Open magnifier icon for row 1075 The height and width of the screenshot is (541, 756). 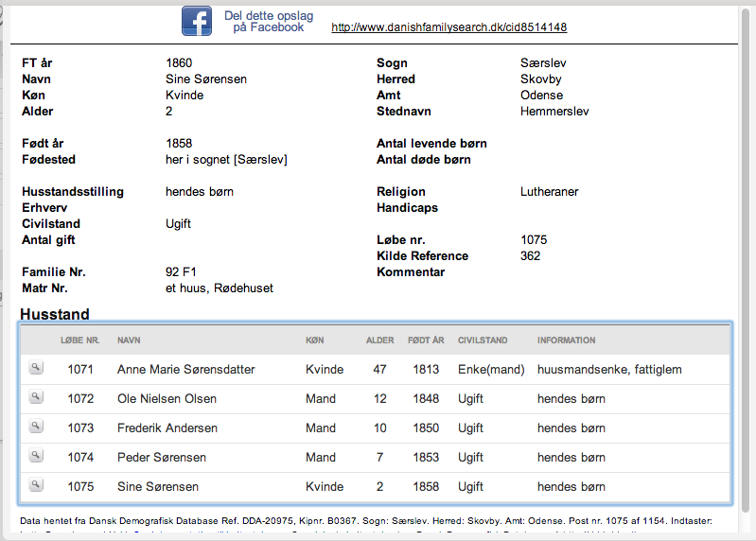point(36,484)
